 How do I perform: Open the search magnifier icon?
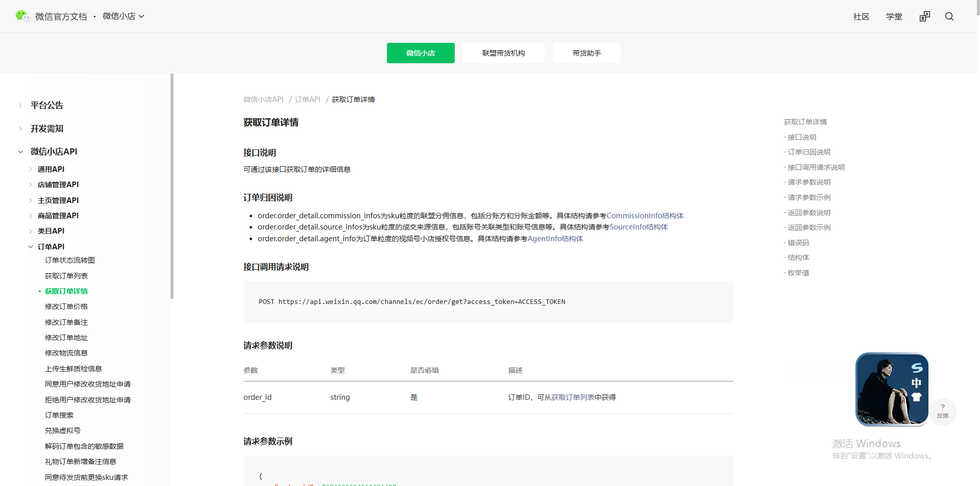(x=949, y=16)
